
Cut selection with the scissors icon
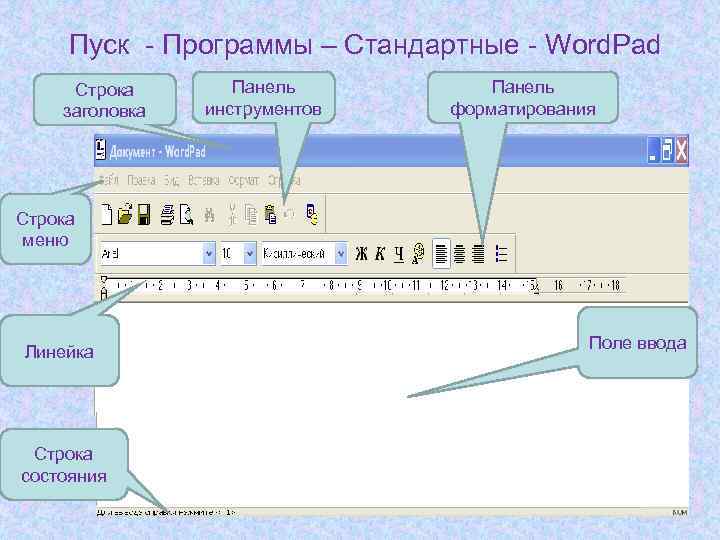coord(232,214)
